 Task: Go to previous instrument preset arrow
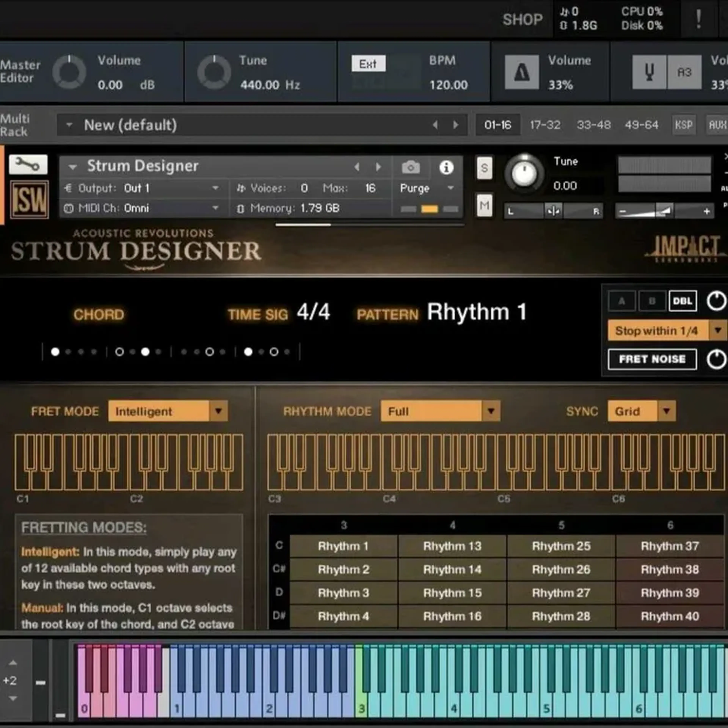pos(357,167)
